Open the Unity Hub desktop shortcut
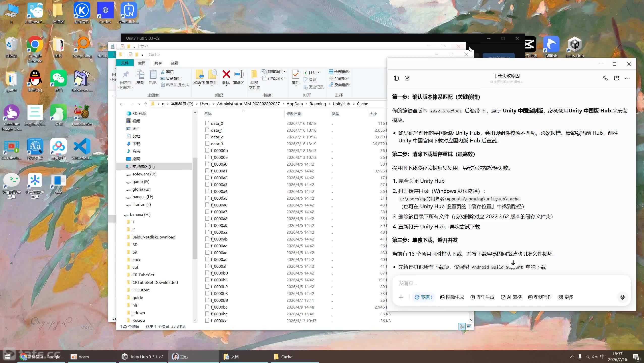Viewport: 644px width, 363px height. click(575, 47)
